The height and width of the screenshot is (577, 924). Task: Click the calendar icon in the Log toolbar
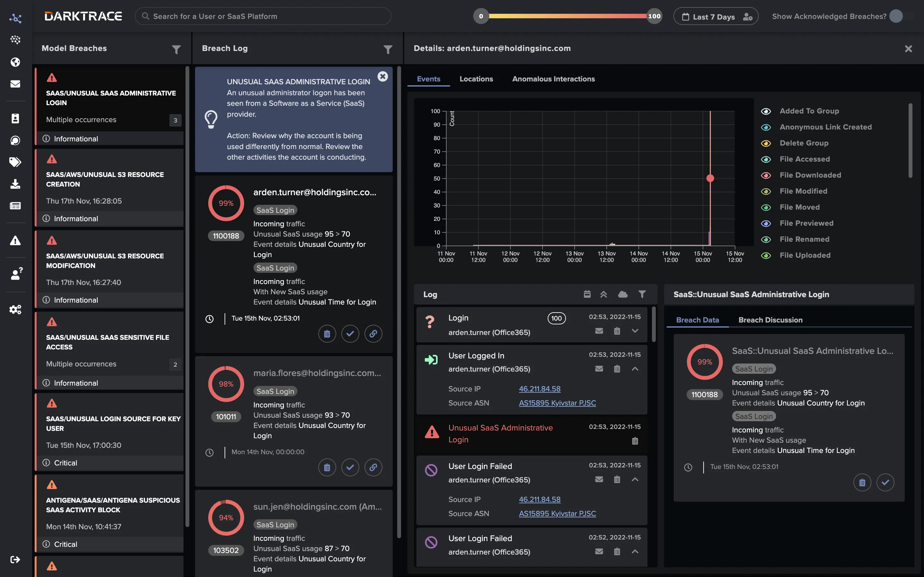pos(587,294)
